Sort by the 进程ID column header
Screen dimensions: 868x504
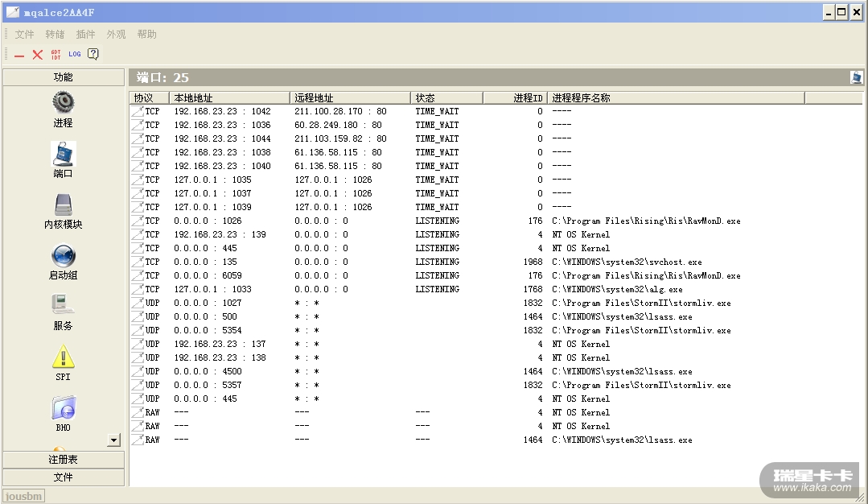click(x=515, y=98)
